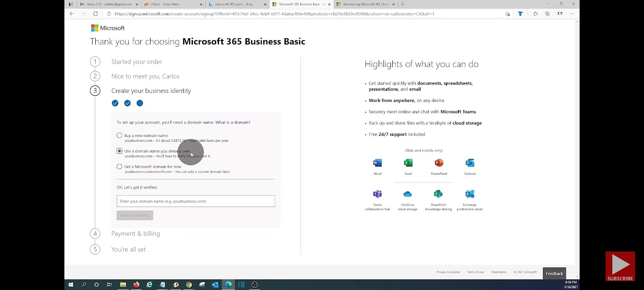
Task: Click the browser address bar URL
Action: [x=275, y=14]
